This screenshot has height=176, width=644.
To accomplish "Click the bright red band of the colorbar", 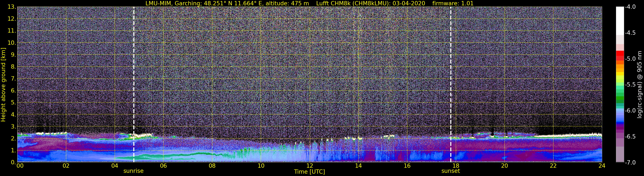I will click(x=620, y=53).
